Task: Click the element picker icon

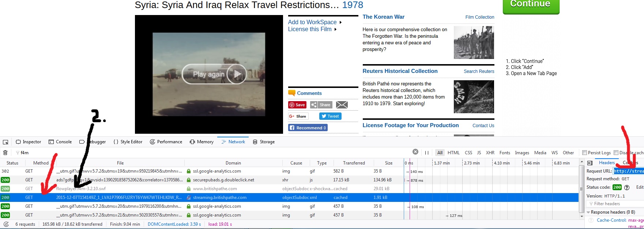Action: click(x=5, y=142)
